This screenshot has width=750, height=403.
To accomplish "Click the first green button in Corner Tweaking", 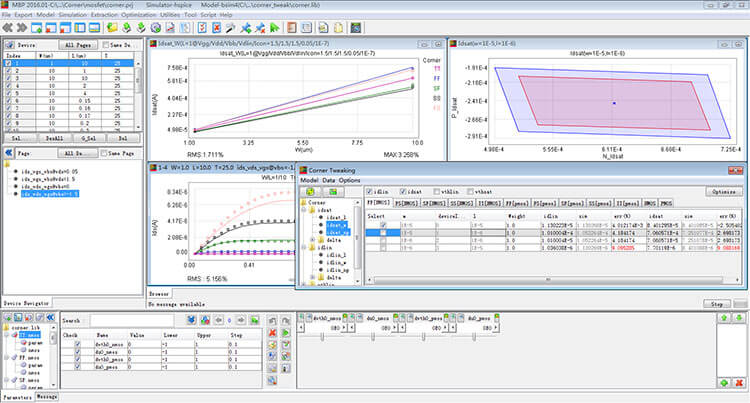I will [x=310, y=192].
